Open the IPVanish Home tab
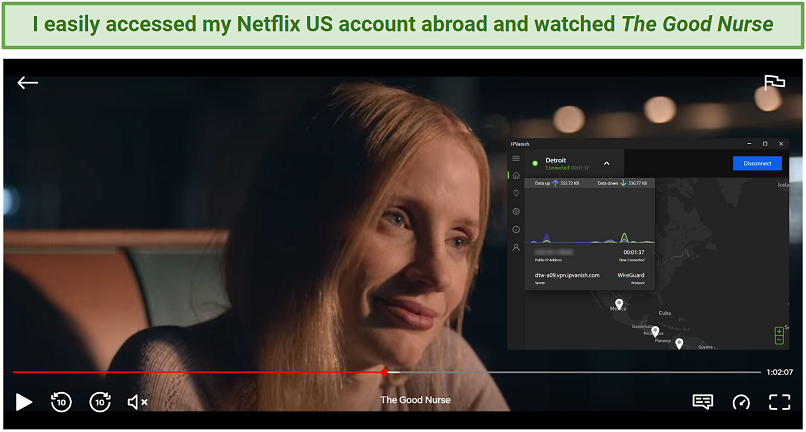Viewport: 806px width, 432px height. (516, 175)
